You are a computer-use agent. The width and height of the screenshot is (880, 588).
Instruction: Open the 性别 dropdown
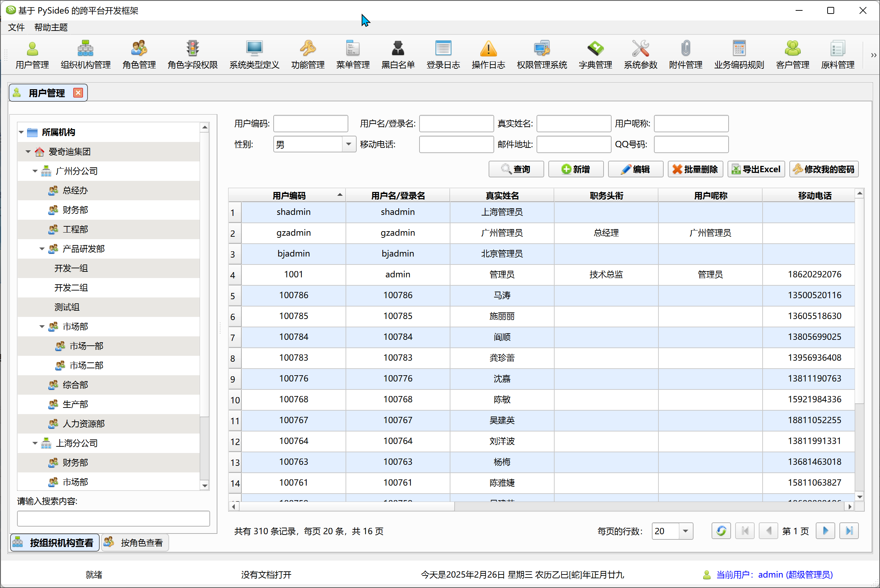(348, 144)
